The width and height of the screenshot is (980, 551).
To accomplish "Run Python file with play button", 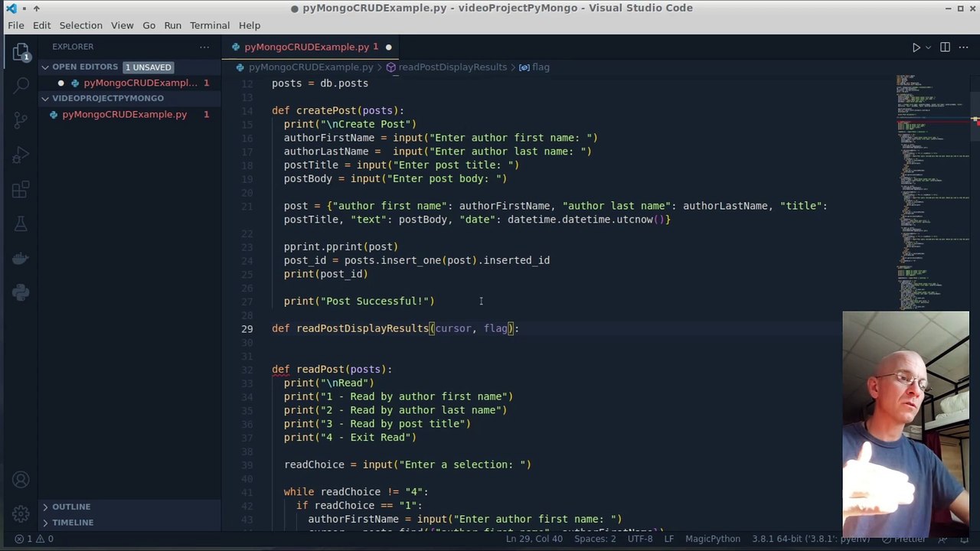I will pyautogui.click(x=916, y=47).
